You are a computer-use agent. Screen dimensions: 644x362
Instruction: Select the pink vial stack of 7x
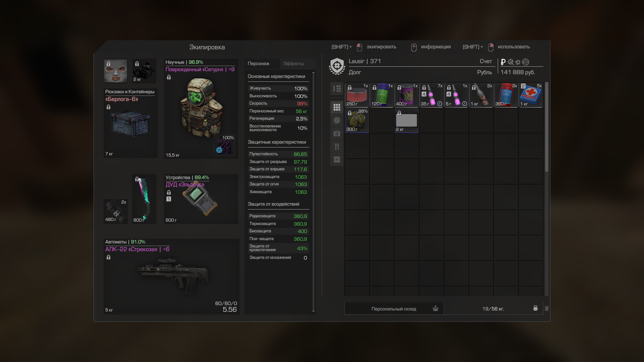click(x=431, y=95)
